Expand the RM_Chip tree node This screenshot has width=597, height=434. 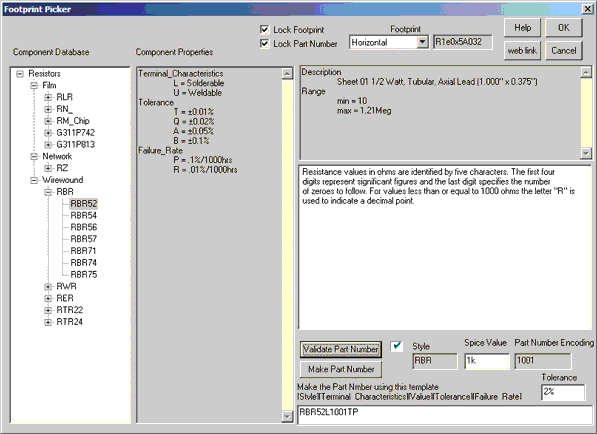pos(48,121)
